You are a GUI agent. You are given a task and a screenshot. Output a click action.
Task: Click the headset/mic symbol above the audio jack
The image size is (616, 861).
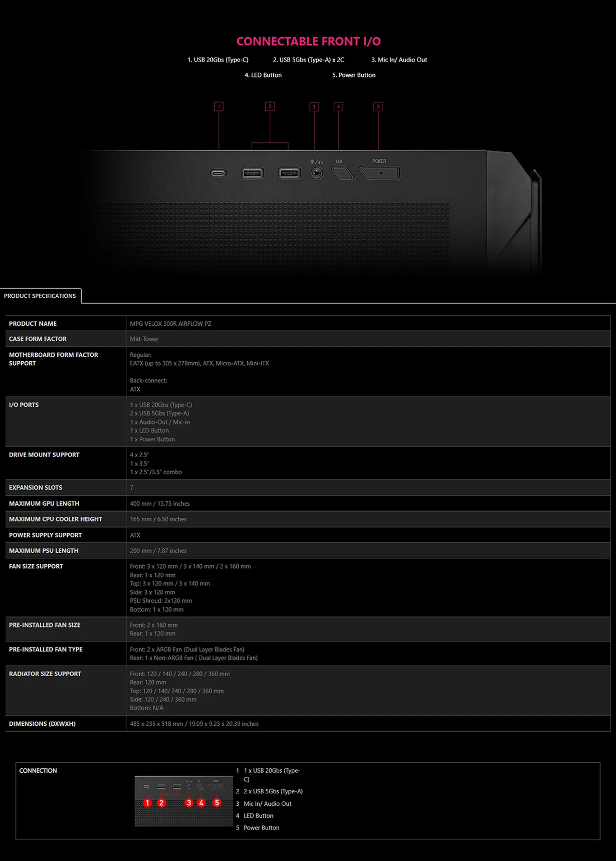pyautogui.click(x=317, y=162)
